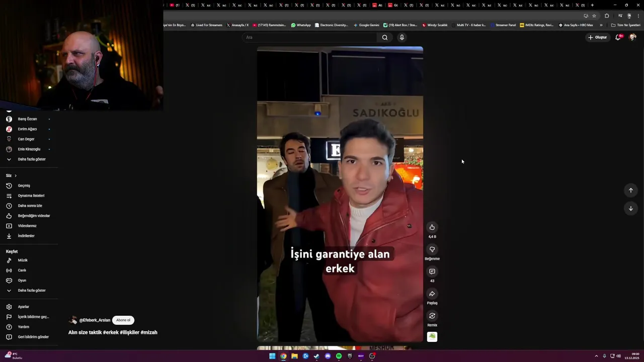Go to previous Short with up arrow
Image resolution: width=644 pixels, height=362 pixels.
pyautogui.click(x=630, y=190)
